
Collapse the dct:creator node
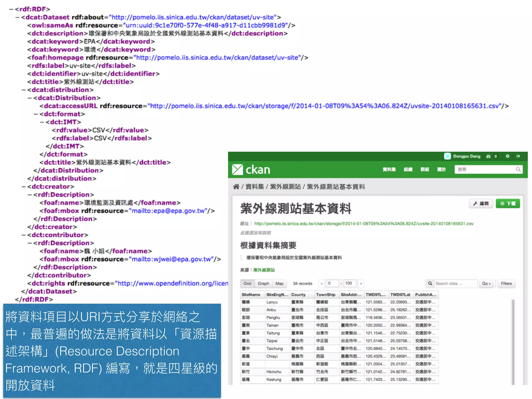tap(24, 187)
